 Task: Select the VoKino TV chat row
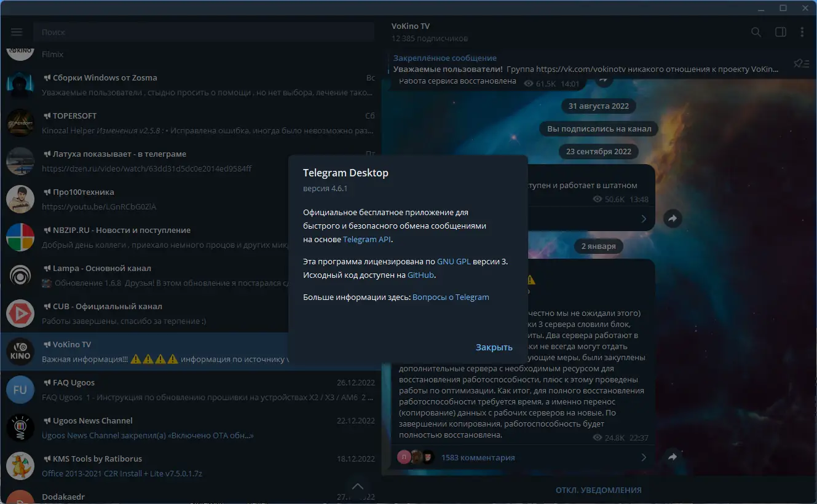click(191, 352)
